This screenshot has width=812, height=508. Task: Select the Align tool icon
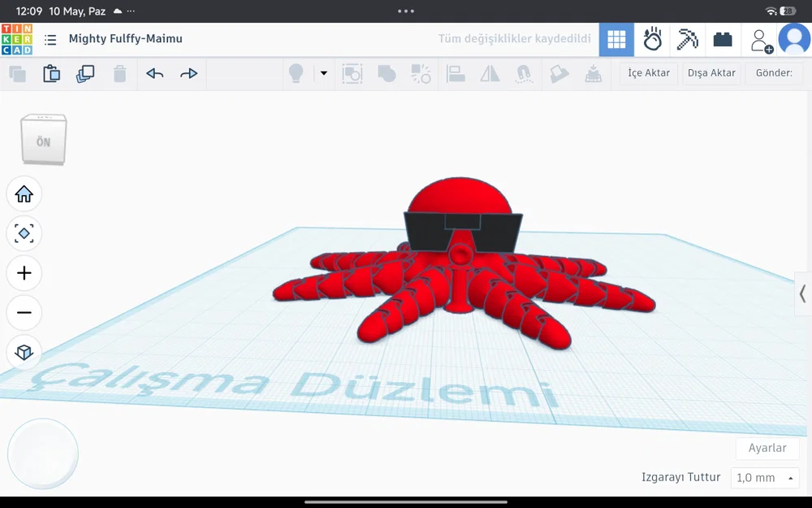click(x=456, y=74)
